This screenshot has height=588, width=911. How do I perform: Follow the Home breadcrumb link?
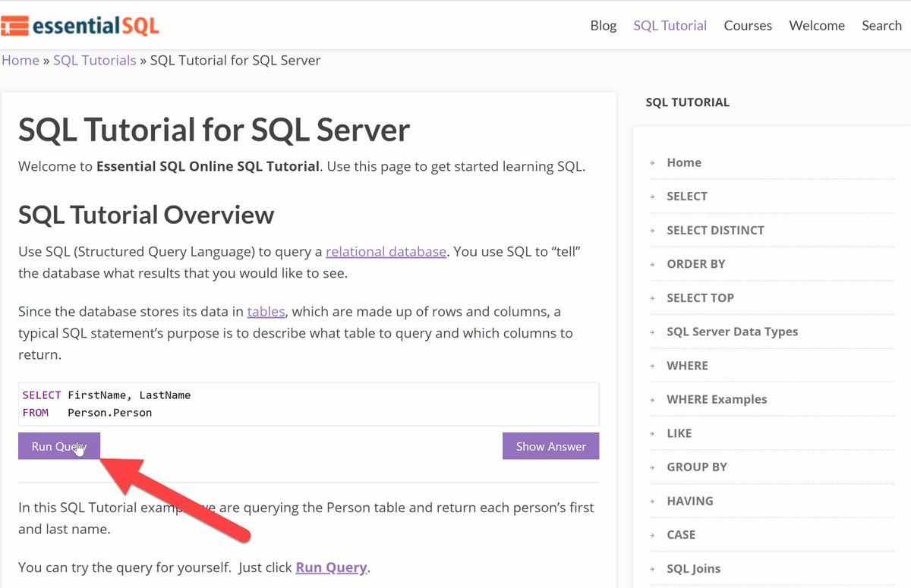20,60
